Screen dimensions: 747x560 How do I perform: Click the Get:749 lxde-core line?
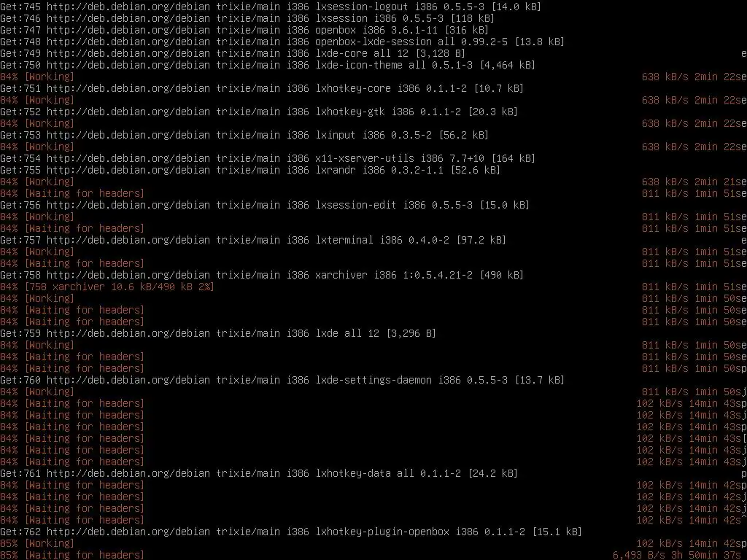(233, 53)
